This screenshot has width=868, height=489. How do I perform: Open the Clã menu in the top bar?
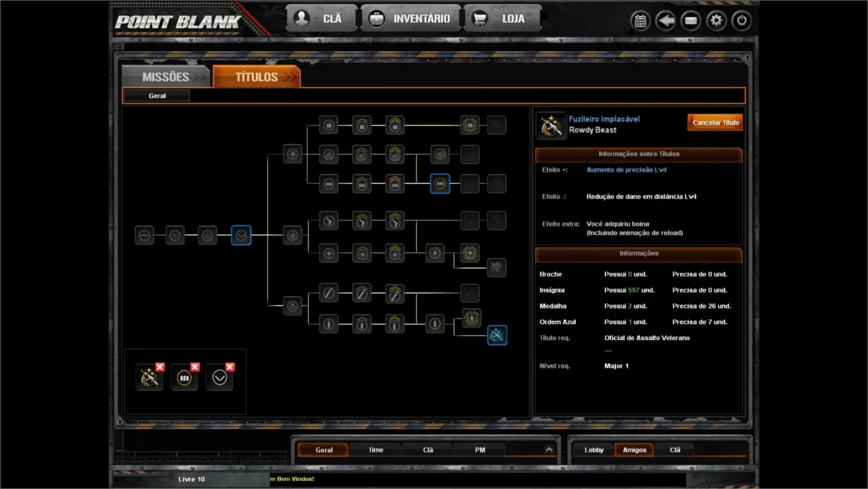(x=322, y=19)
